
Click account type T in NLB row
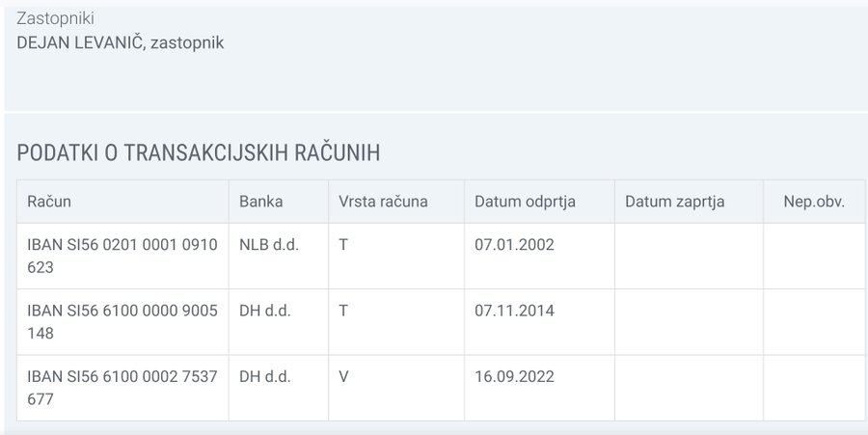point(343,245)
